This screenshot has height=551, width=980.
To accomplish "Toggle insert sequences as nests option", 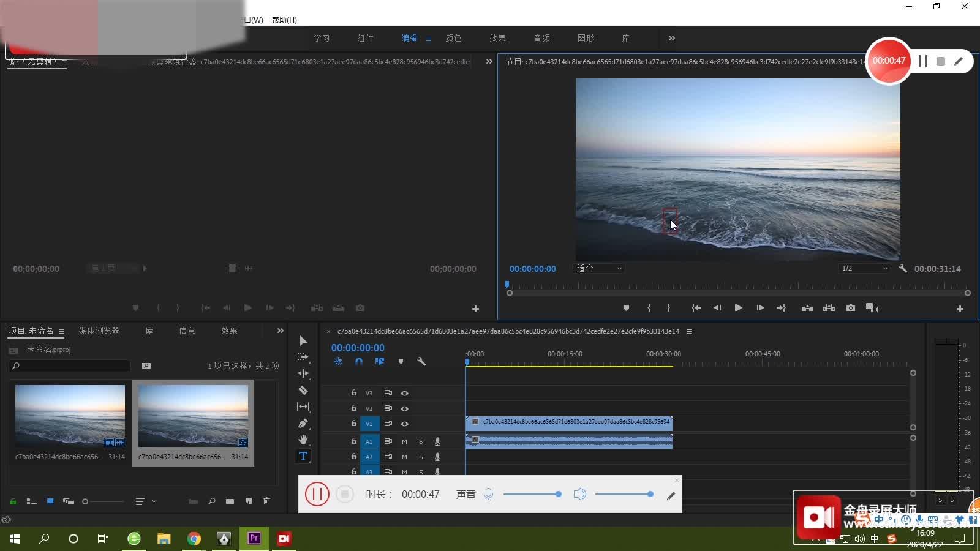I will click(x=338, y=361).
